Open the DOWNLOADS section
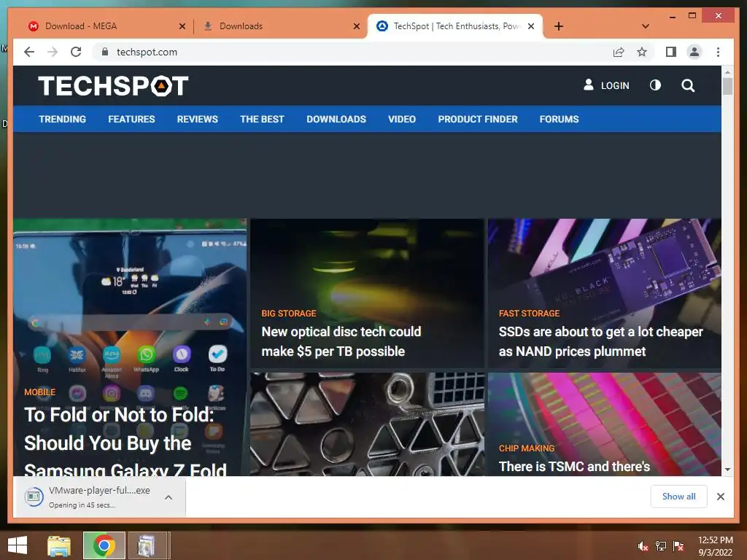 pos(336,119)
